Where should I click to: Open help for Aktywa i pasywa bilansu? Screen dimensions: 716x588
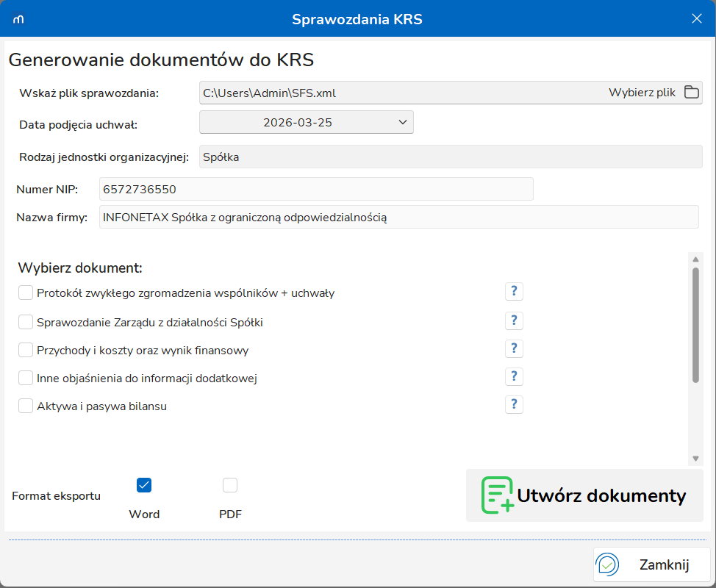[x=514, y=404]
